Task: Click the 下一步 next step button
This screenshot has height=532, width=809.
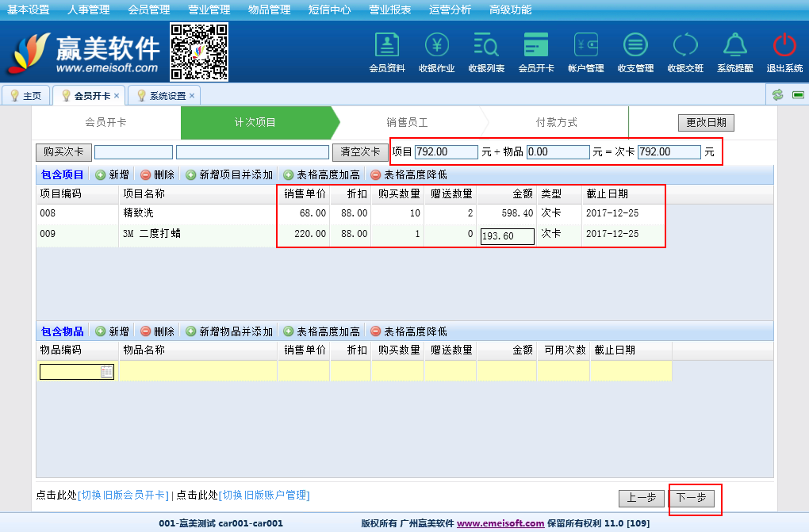Action: point(692,498)
